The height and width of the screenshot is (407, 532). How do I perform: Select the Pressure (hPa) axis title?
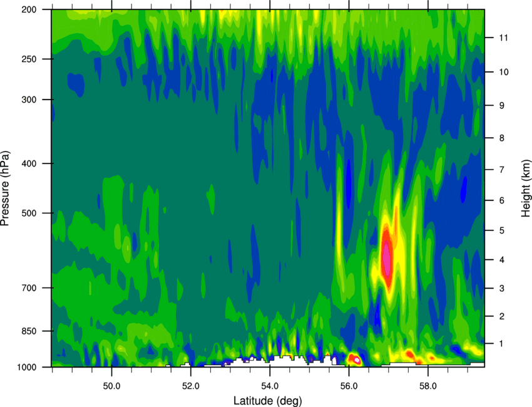(6, 188)
